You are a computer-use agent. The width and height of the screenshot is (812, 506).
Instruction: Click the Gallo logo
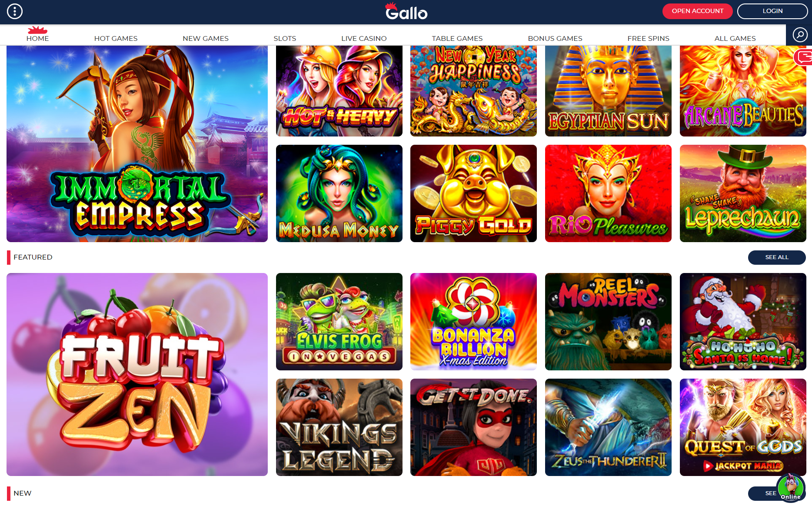406,12
